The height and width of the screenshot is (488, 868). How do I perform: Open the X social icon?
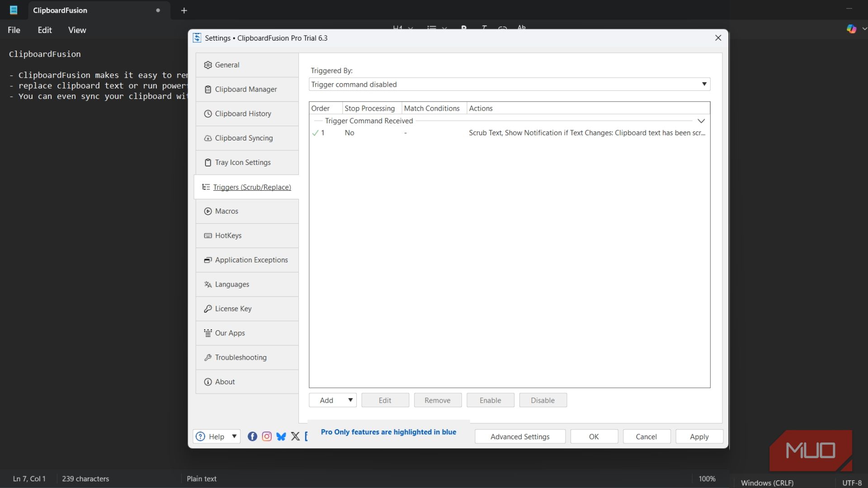point(295,436)
